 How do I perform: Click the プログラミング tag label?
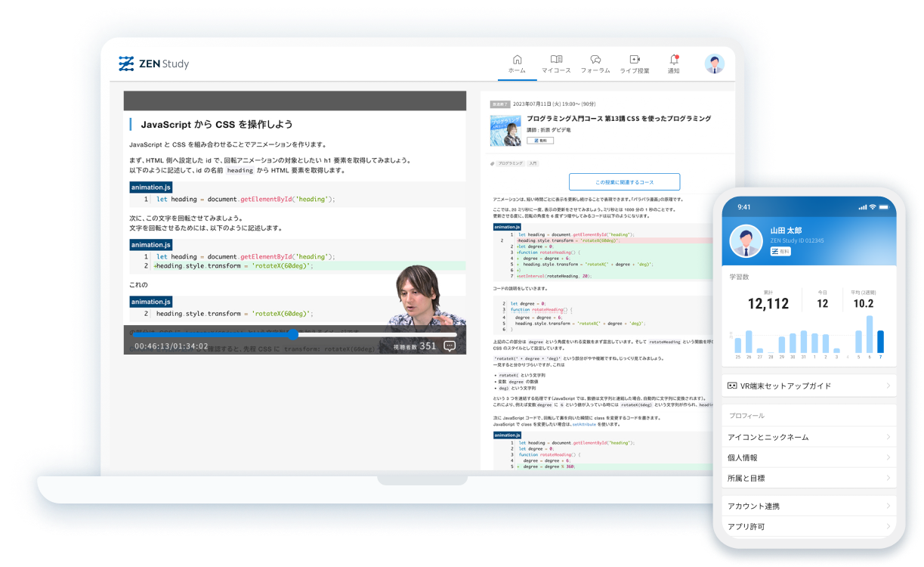point(510,163)
